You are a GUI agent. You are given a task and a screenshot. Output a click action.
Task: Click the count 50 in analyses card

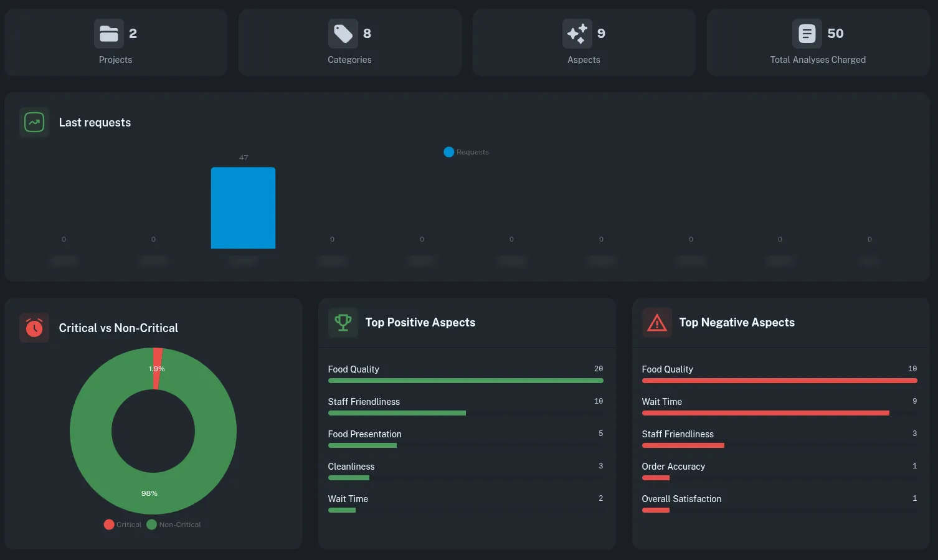pos(835,34)
